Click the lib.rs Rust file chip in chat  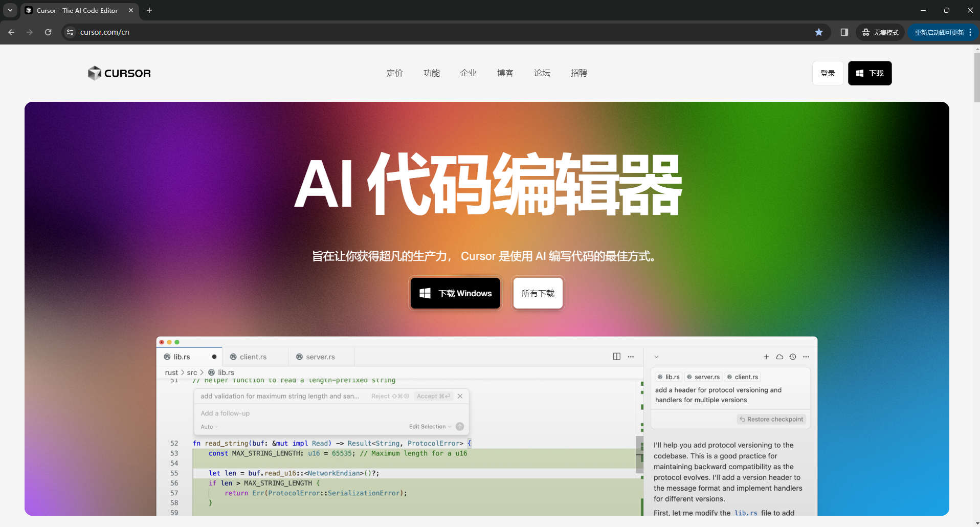(x=668, y=377)
